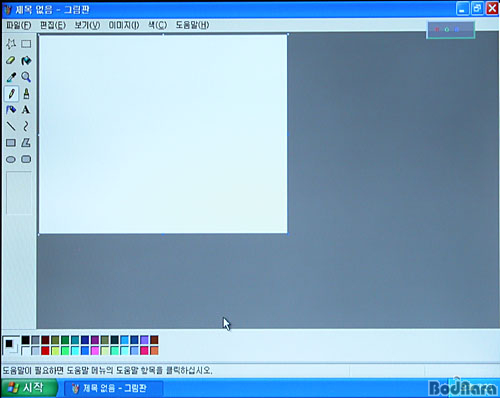500x398 pixels.
Task: Select the rectangular Select tool
Action: coord(26,44)
